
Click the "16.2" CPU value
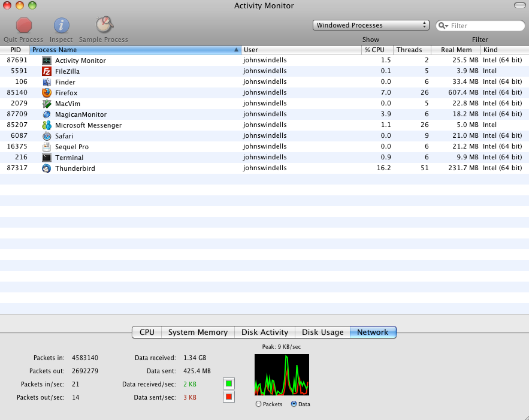pyautogui.click(x=383, y=168)
